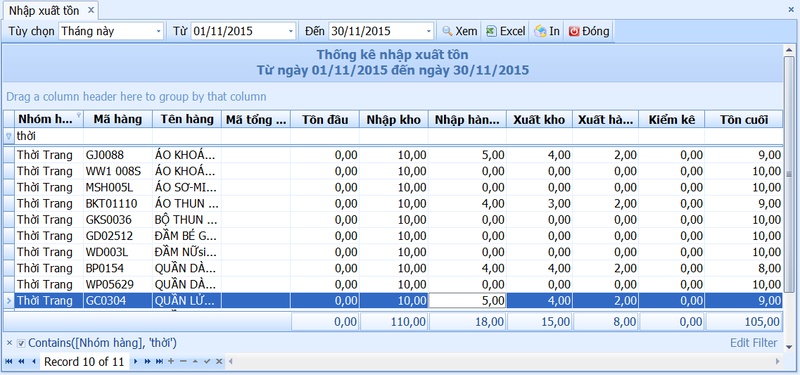The width and height of the screenshot is (800, 375).
Task: Select row with code GD02512
Action: point(393,236)
